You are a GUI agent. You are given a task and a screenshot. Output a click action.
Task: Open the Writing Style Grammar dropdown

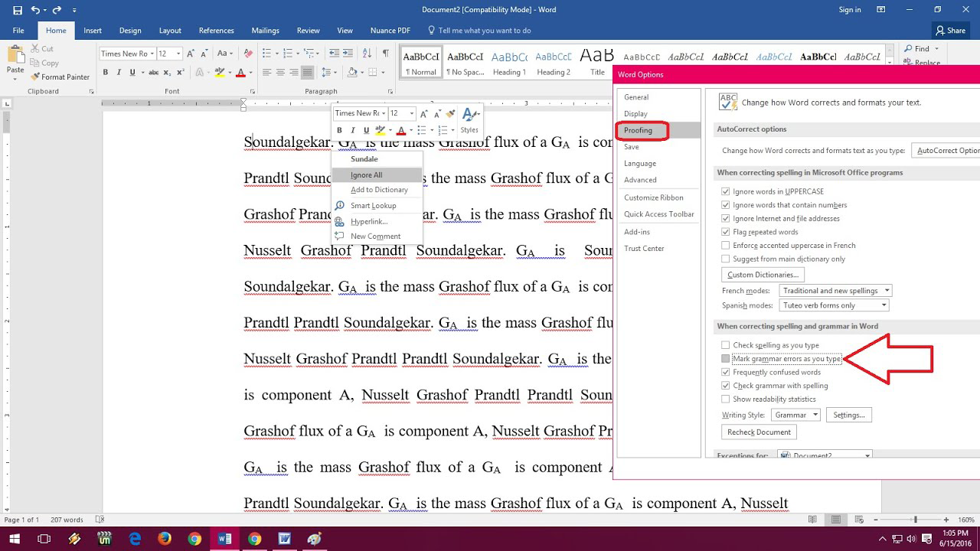pyautogui.click(x=795, y=415)
